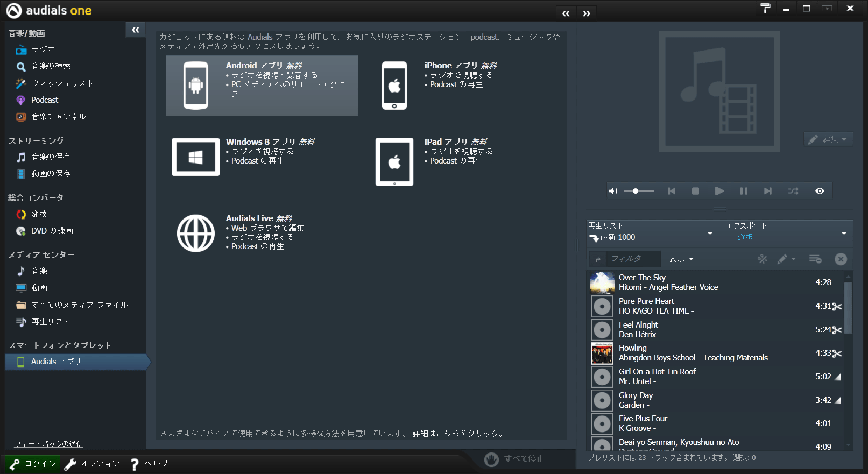Screen dimensions: 868x474
Task: Open the paint roller skin icon
Action: [x=765, y=8]
